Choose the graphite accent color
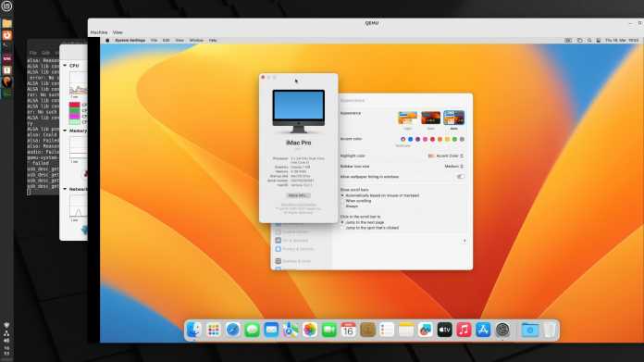 point(462,139)
